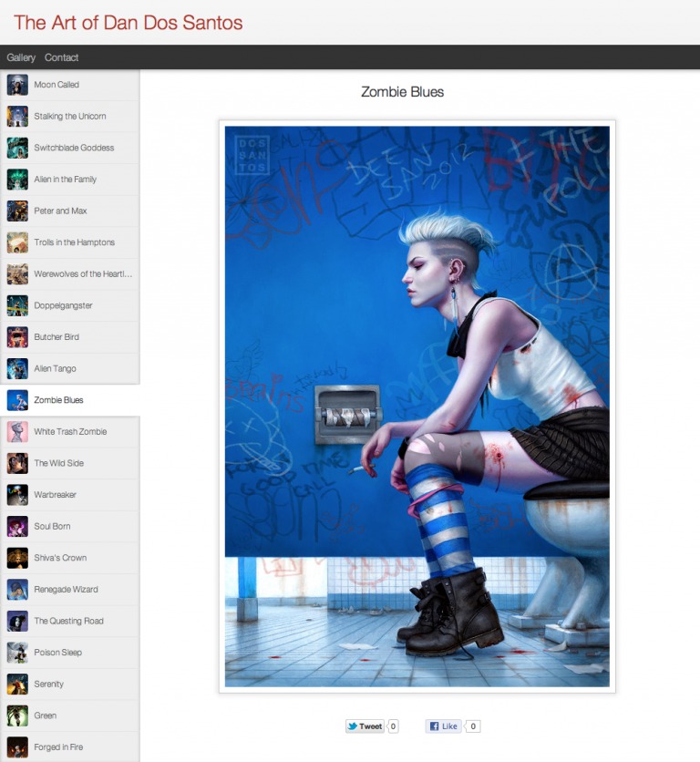This screenshot has height=762, width=700.
Task: Open the Shiva's Crown thumbnail icon
Action: pyautogui.click(x=17, y=558)
